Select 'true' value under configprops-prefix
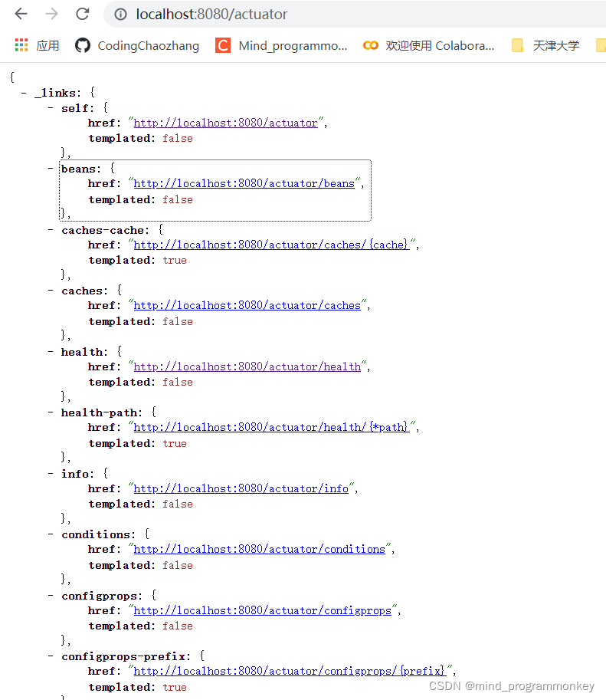Screen dimensions: 606x700 pos(175,688)
